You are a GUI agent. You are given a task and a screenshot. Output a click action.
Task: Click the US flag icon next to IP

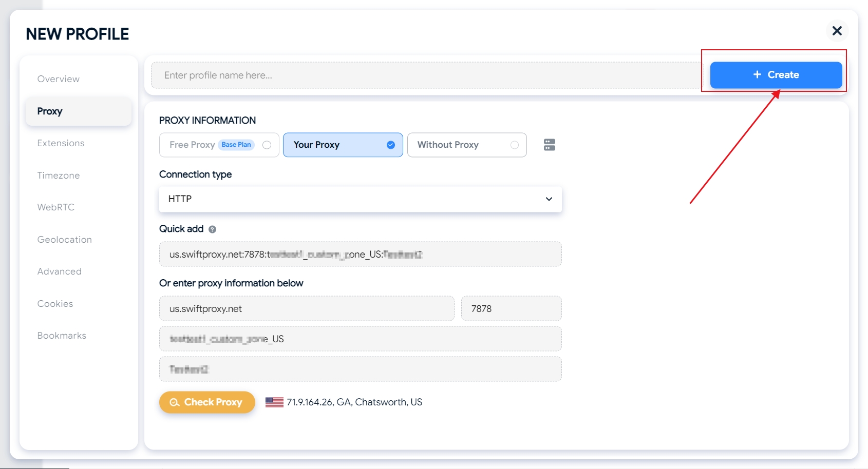(274, 402)
